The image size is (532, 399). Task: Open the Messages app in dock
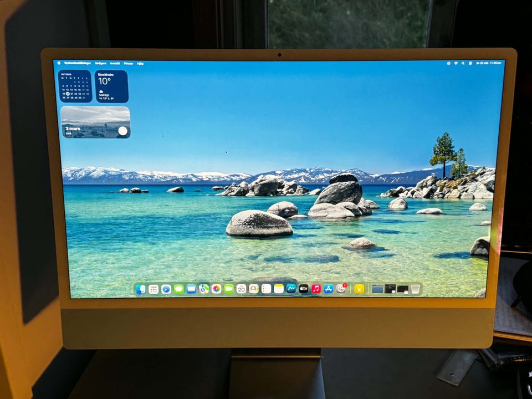tap(178, 289)
